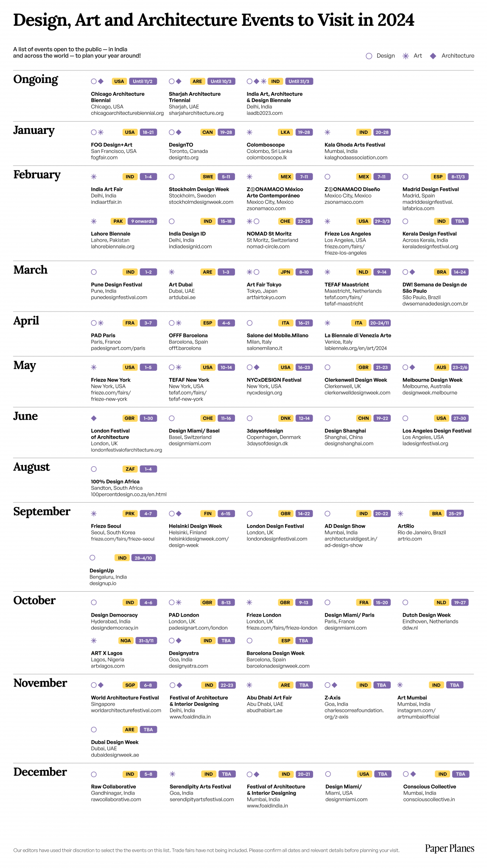Click the Paper Planes logo
The image size is (487, 868).
click(x=450, y=848)
